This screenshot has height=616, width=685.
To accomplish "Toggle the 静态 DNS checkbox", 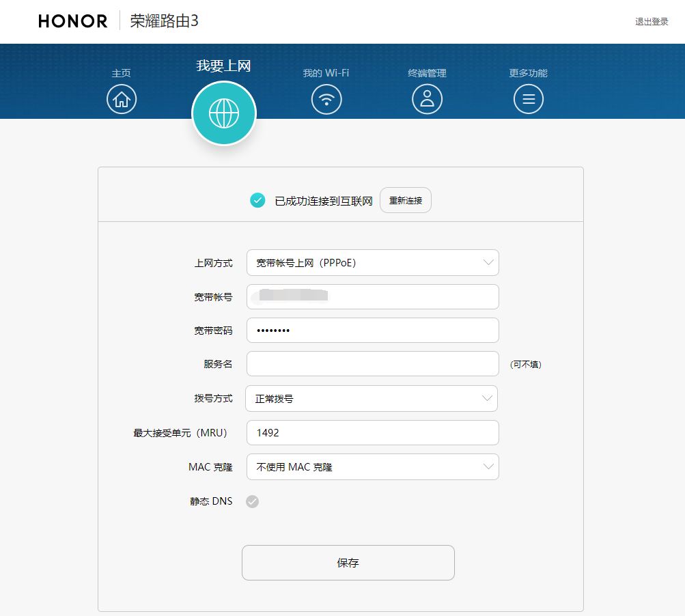I will coord(253,501).
